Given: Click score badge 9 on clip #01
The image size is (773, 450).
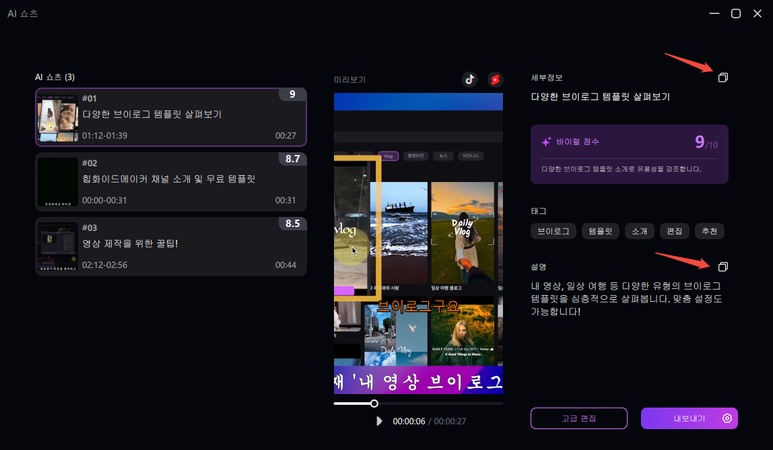Looking at the screenshot, I should point(292,94).
